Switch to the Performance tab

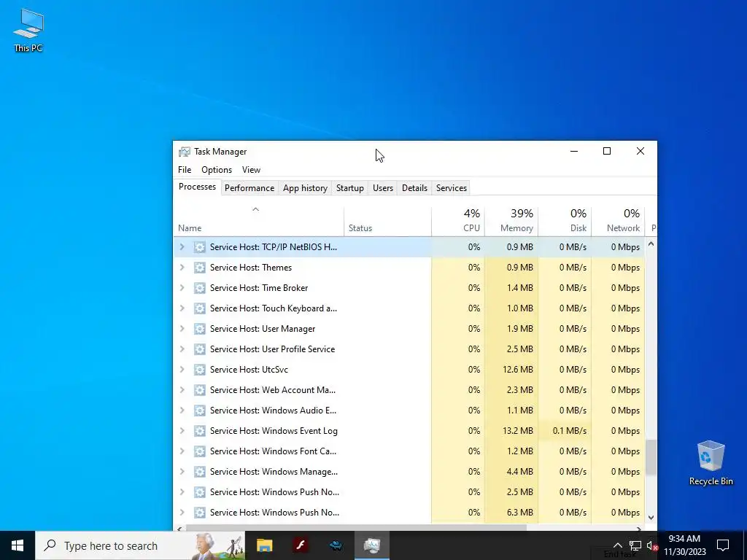click(249, 188)
